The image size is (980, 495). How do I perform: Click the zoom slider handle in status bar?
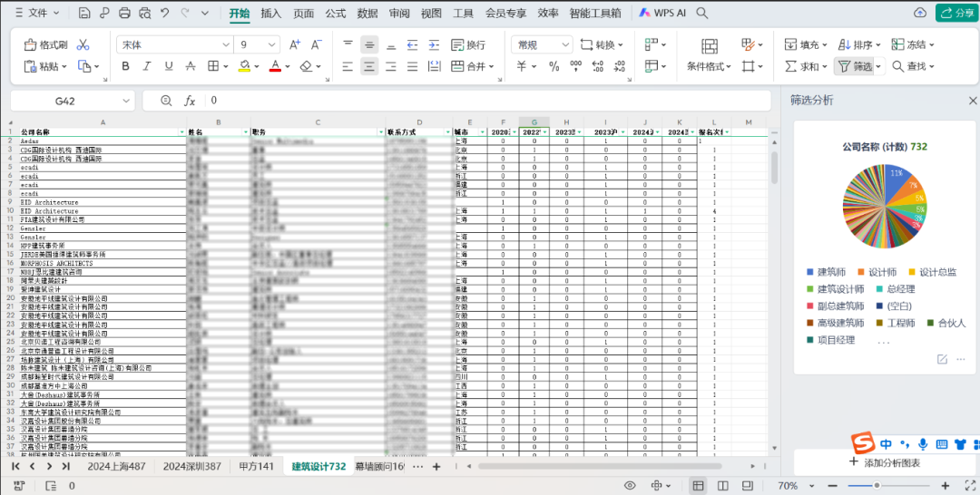point(876,486)
